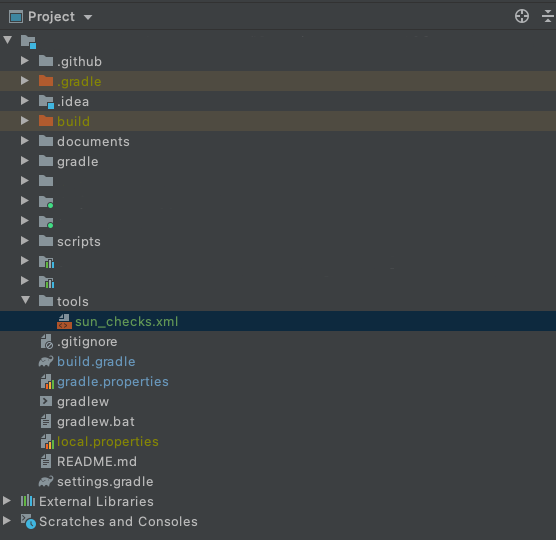
Task: Click the sun_checks.xml file icon
Action: tap(64, 322)
